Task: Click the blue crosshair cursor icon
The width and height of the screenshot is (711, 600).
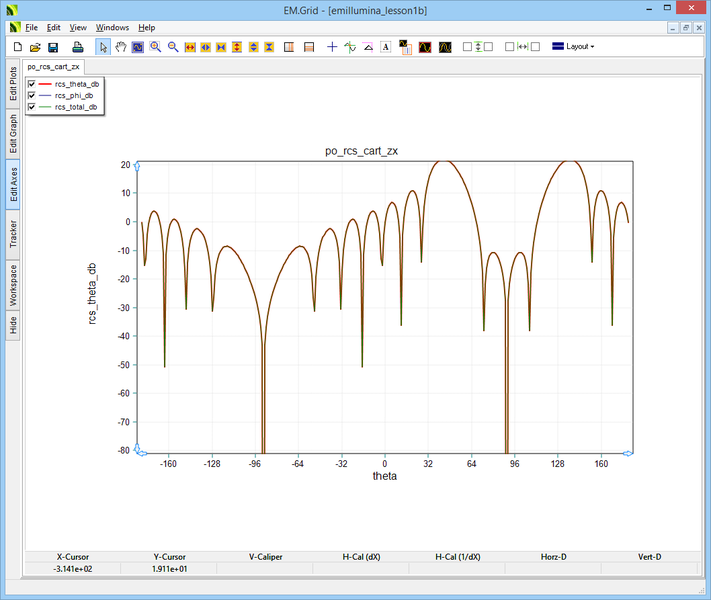Action: (332, 47)
